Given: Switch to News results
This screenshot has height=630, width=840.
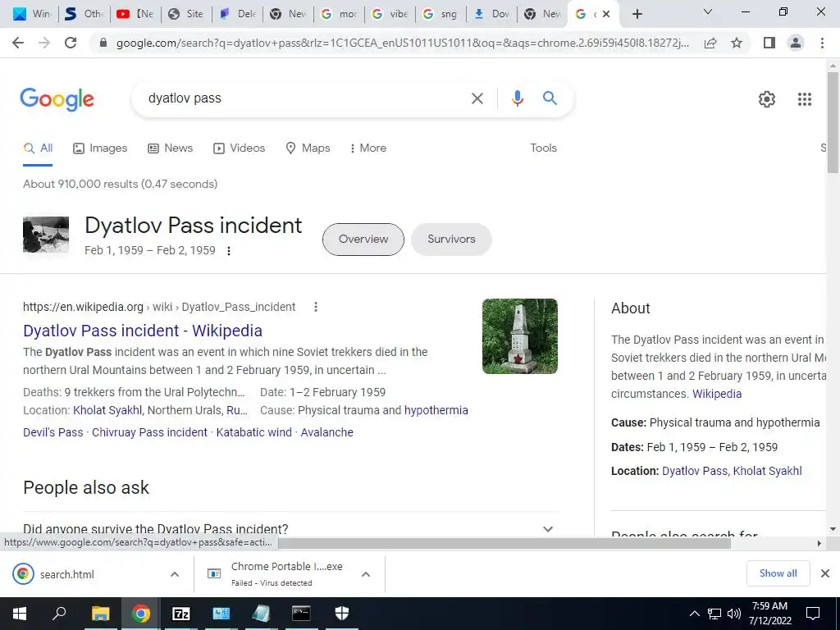Looking at the screenshot, I should tap(171, 148).
